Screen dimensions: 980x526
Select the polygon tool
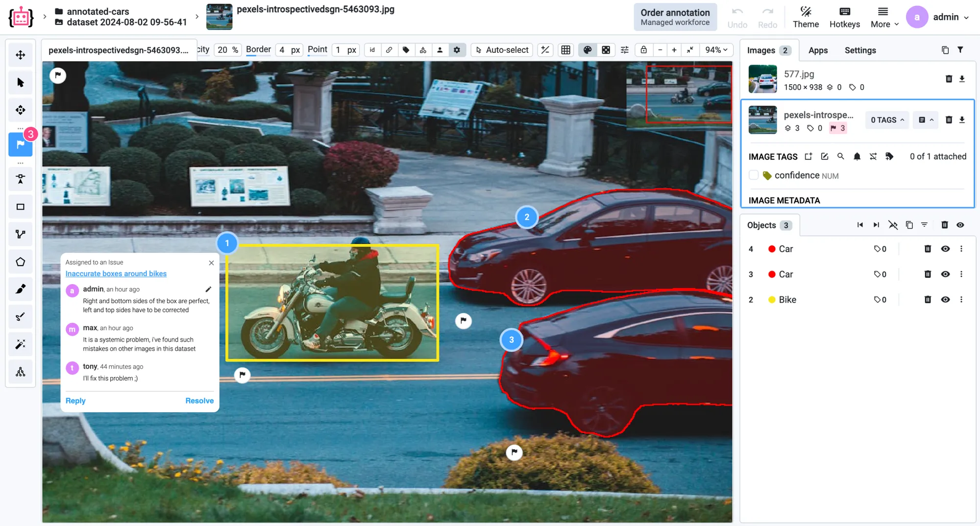click(21, 262)
